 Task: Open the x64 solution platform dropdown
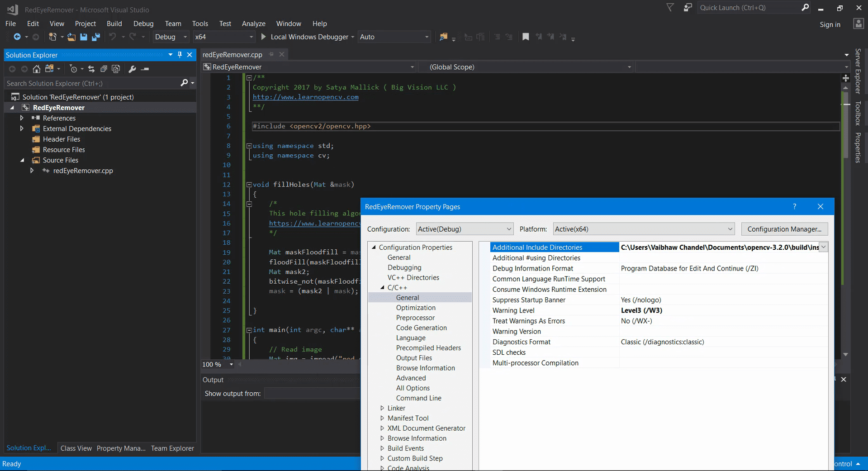click(224, 37)
